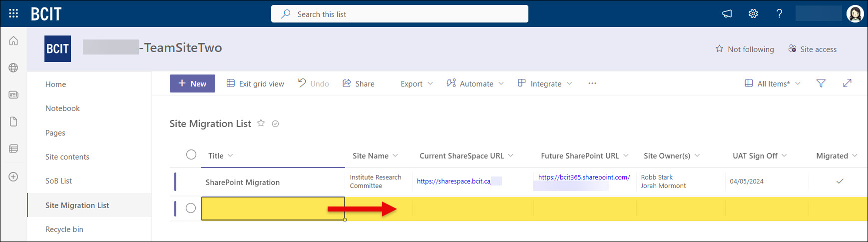Navigate to Home in left menu
This screenshot has width=868, height=242.
(x=55, y=84)
